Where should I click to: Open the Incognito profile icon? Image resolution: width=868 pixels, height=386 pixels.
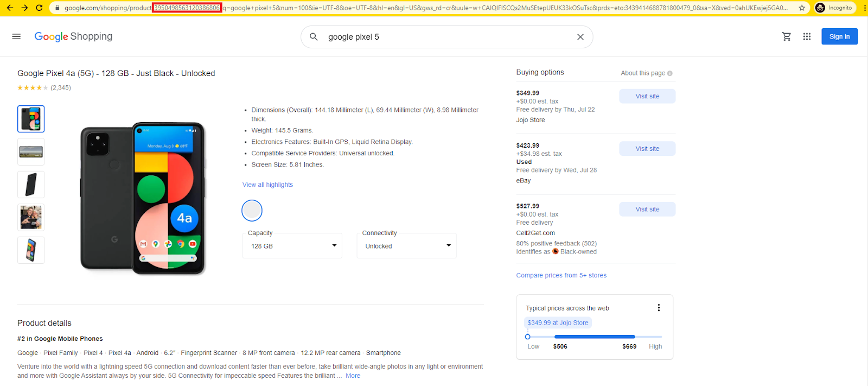click(x=820, y=8)
